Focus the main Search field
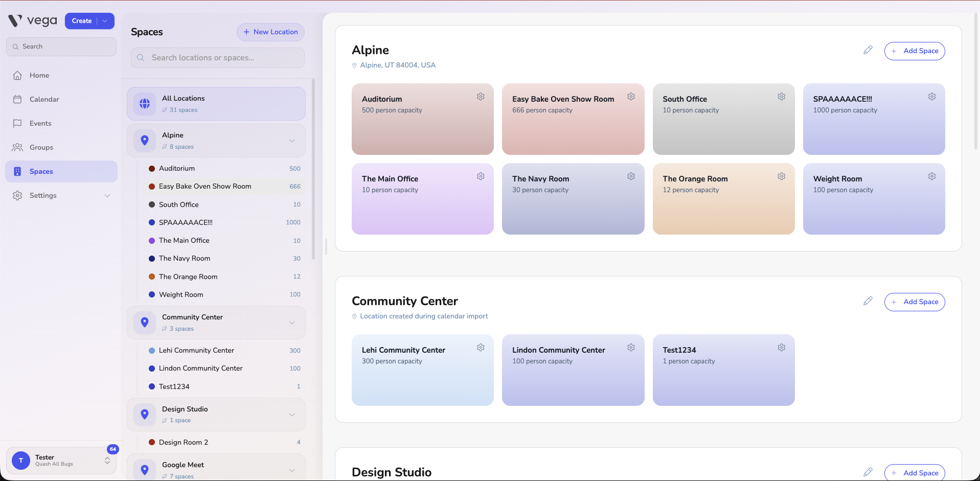980x481 pixels. 61,47
